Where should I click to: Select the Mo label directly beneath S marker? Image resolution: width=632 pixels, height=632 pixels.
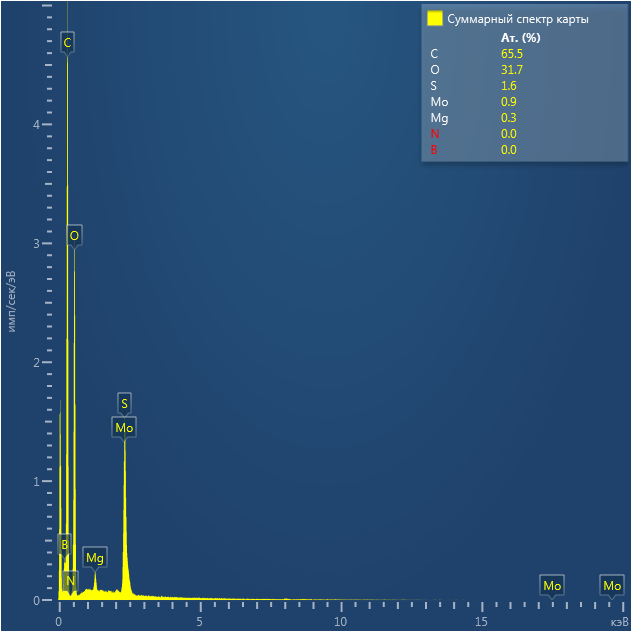click(124, 428)
